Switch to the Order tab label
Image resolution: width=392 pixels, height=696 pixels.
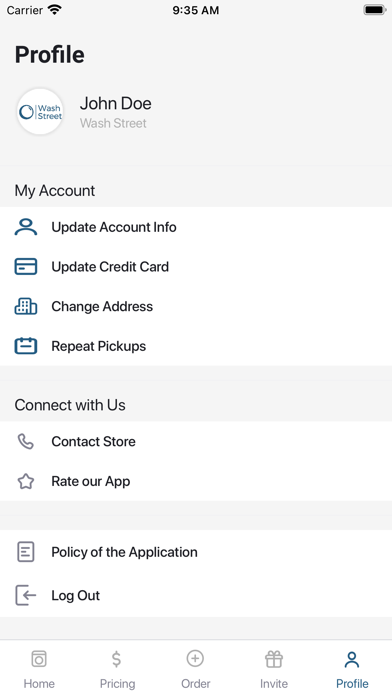(196, 684)
